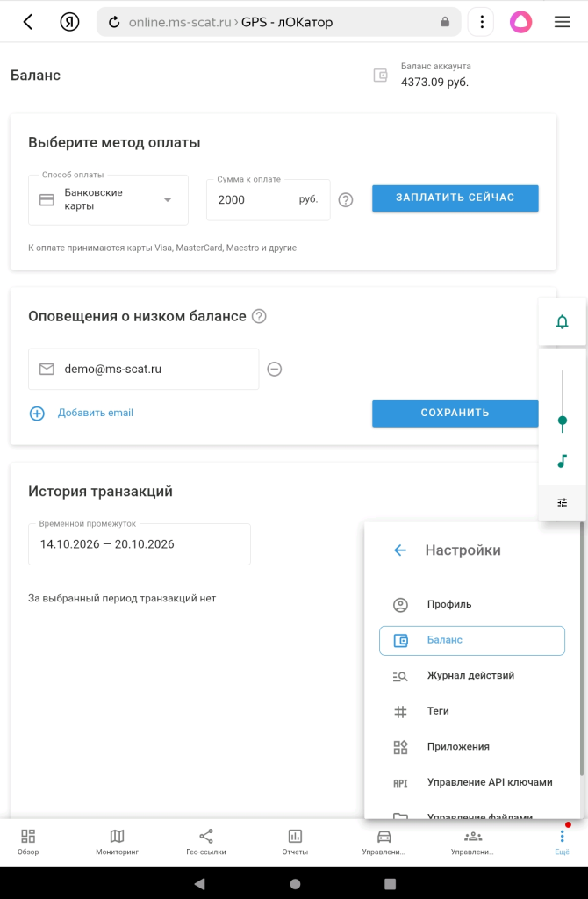Open help for low balance notifications

[x=259, y=316]
